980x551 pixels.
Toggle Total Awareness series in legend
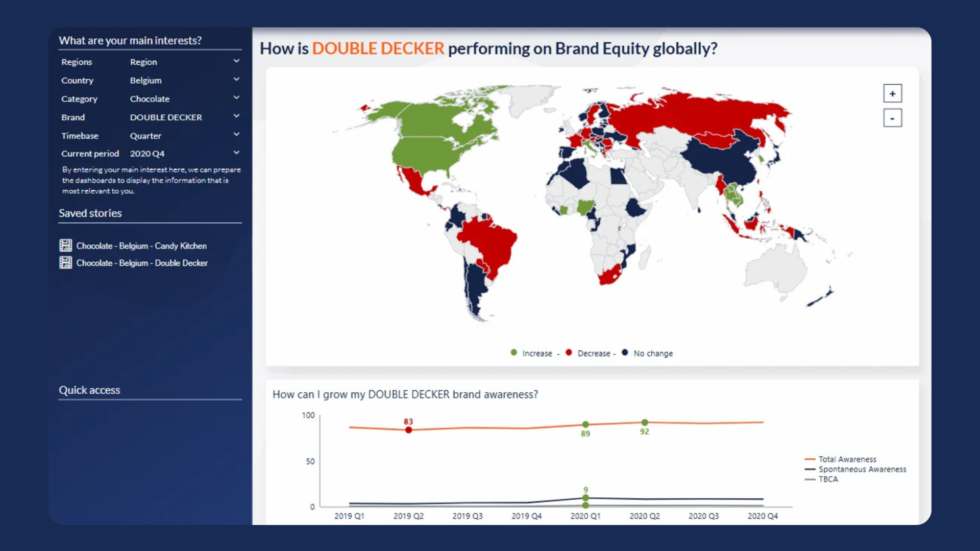(x=841, y=459)
